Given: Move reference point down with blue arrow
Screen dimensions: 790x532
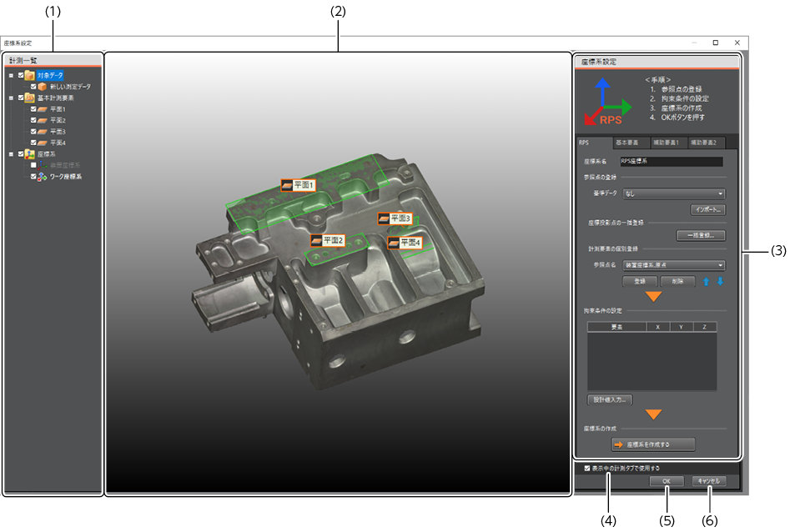Looking at the screenshot, I should (720, 281).
